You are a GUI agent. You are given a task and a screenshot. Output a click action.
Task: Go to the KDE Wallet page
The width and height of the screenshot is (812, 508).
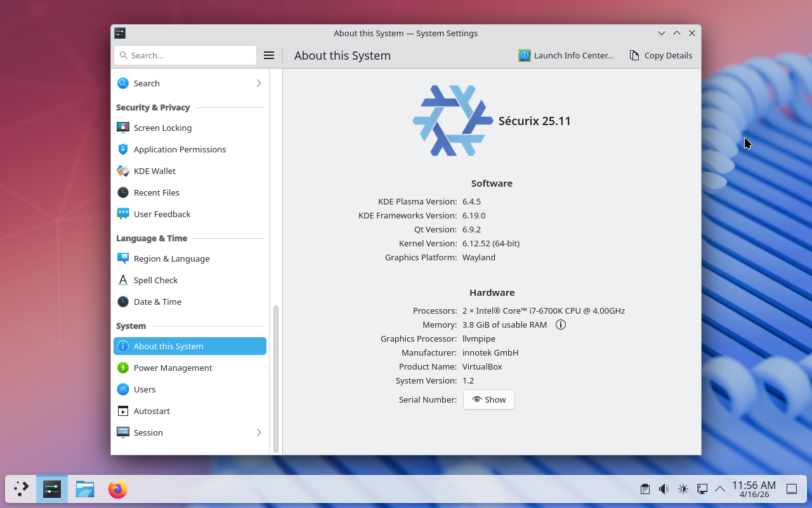click(x=155, y=171)
